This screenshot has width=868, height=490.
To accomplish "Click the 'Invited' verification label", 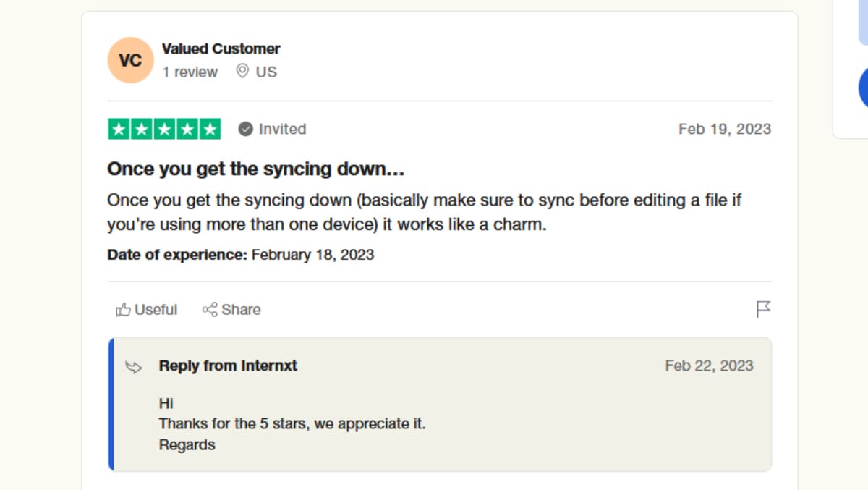I will point(282,129).
